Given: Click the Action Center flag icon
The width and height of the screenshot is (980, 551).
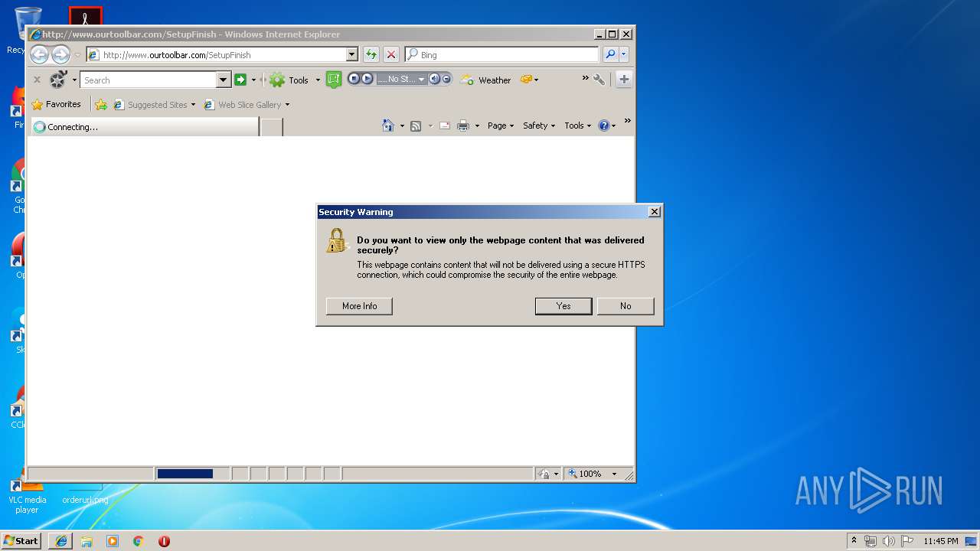Looking at the screenshot, I should pyautogui.click(x=907, y=541).
